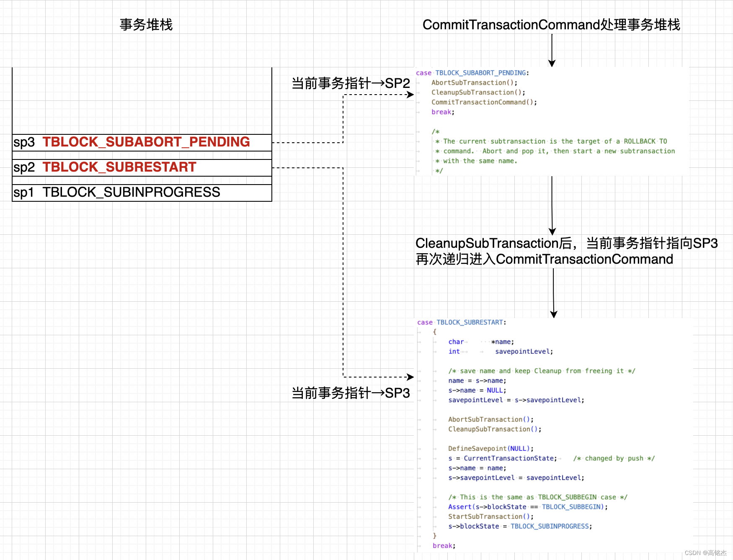The width and height of the screenshot is (733, 560).
Task: Click the CleanupSubTransaction后 annotation text
Action: [567, 243]
